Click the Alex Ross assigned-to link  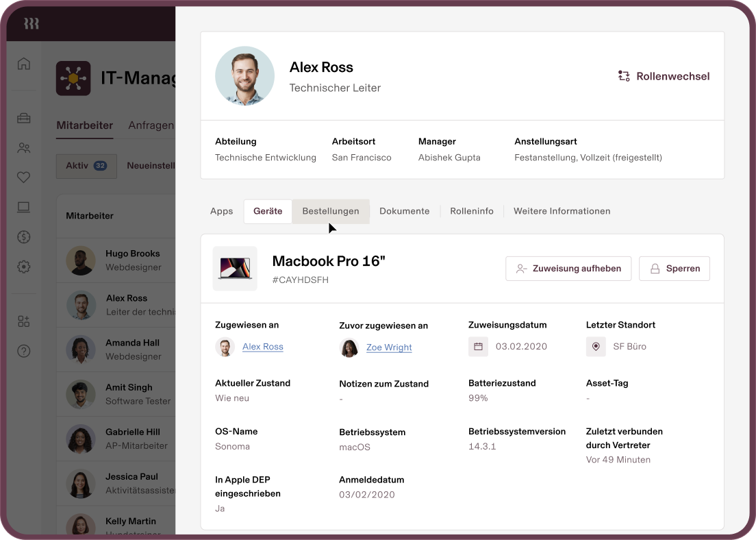tap(263, 347)
